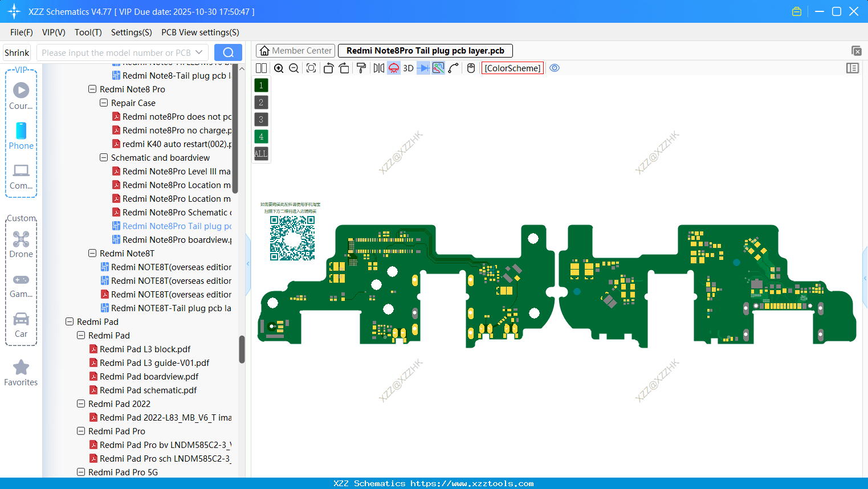The height and width of the screenshot is (489, 868).
Task: Show PCB layer 2
Action: click(x=261, y=103)
